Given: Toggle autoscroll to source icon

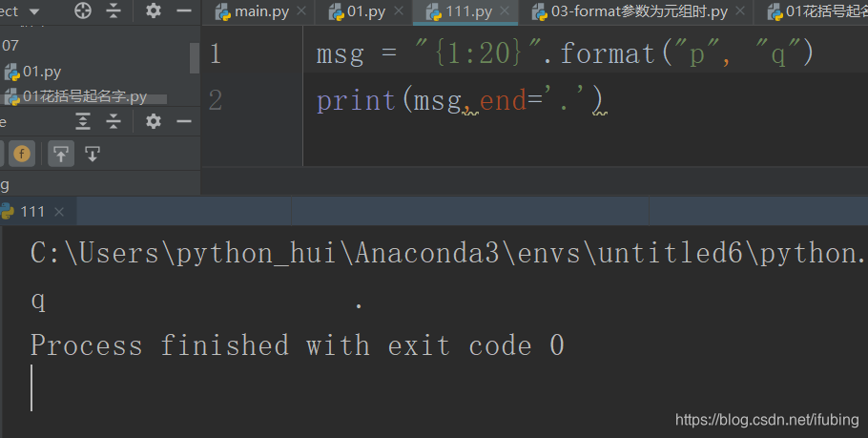Looking at the screenshot, I should [61, 154].
